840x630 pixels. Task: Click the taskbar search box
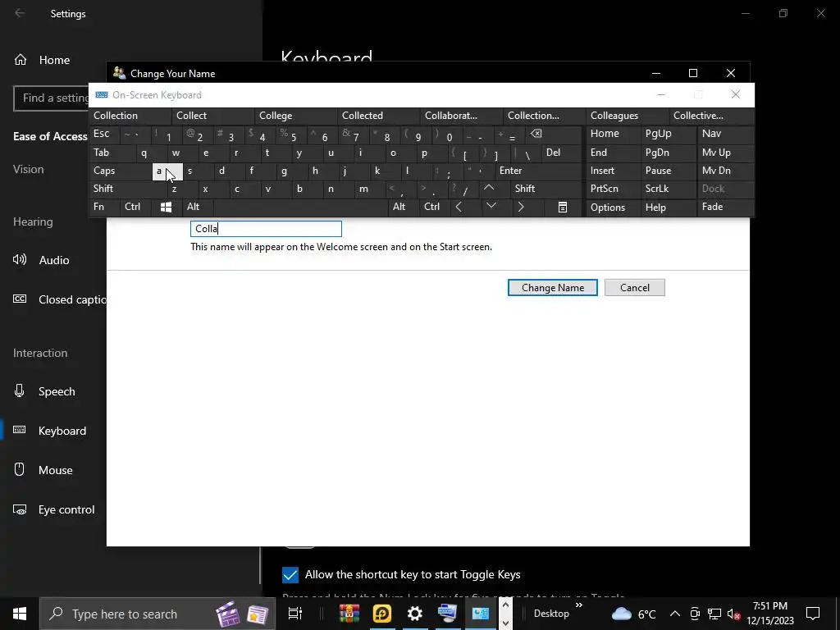[x=157, y=614]
